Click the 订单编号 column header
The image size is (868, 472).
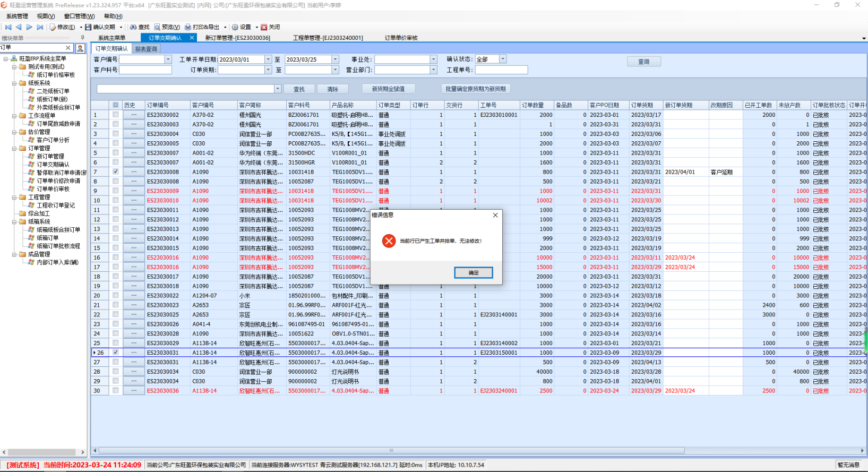(167, 105)
